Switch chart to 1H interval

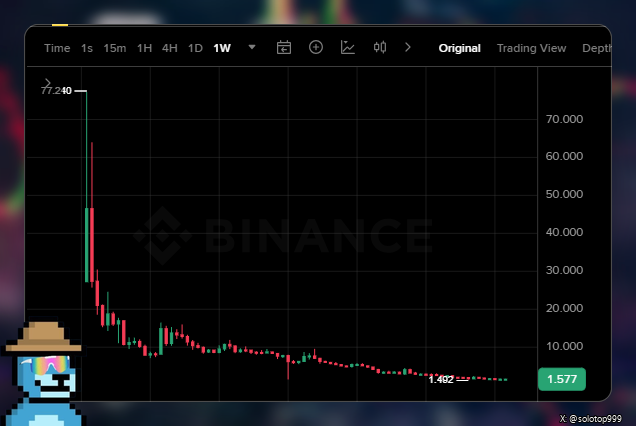click(144, 48)
